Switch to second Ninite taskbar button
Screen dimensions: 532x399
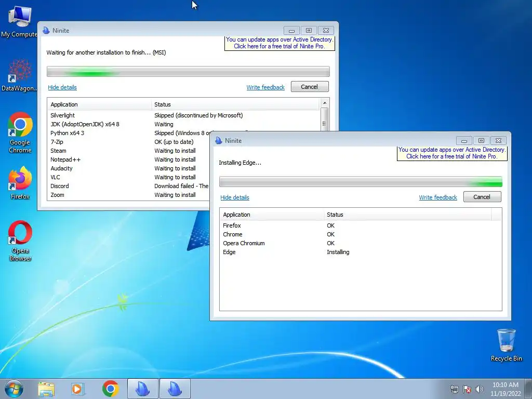click(175, 389)
